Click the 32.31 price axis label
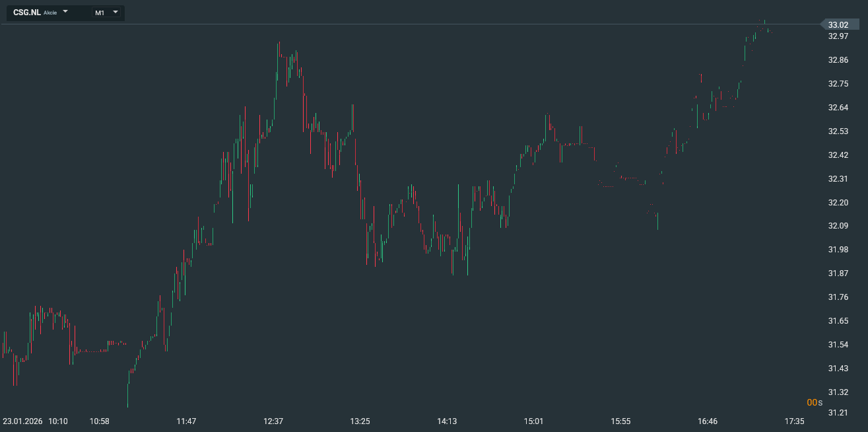This screenshot has width=868, height=432. pyautogui.click(x=838, y=179)
